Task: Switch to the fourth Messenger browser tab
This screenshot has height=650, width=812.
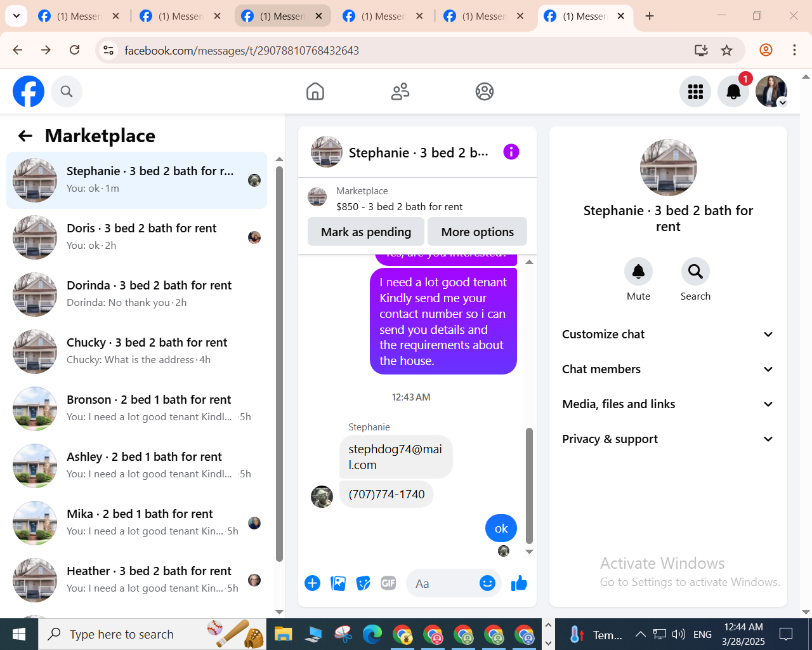Action: (383, 16)
